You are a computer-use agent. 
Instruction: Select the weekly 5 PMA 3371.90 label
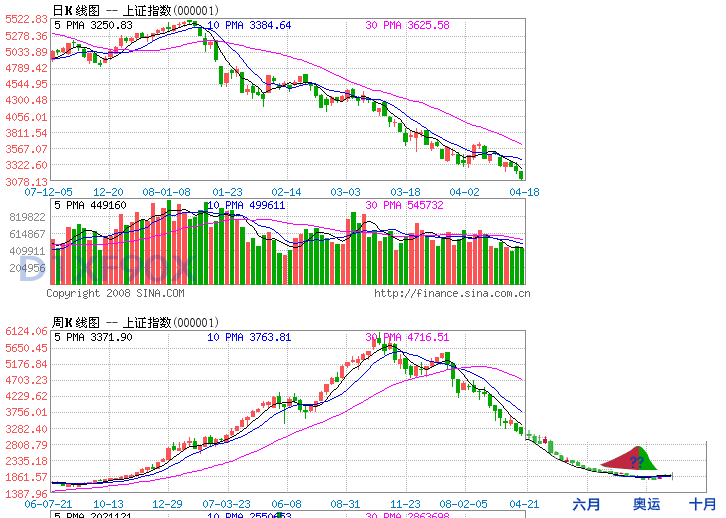coord(92,338)
